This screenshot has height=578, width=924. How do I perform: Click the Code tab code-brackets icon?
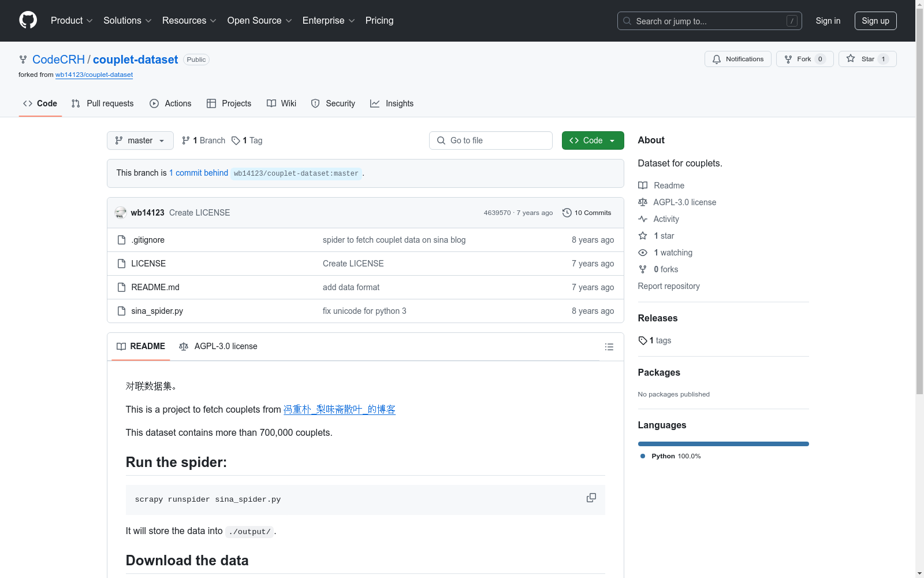click(28, 103)
